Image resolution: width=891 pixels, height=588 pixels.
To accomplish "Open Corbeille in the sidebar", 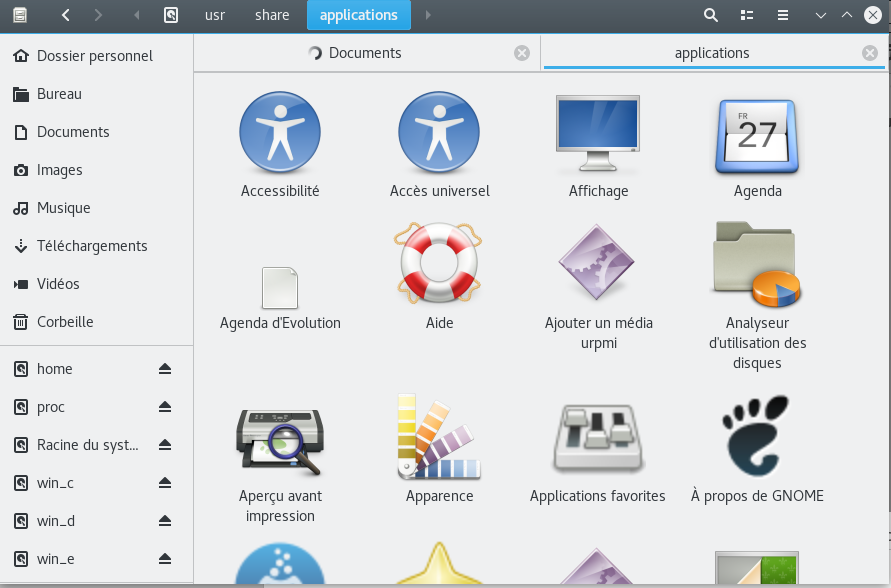I will 97,322.
